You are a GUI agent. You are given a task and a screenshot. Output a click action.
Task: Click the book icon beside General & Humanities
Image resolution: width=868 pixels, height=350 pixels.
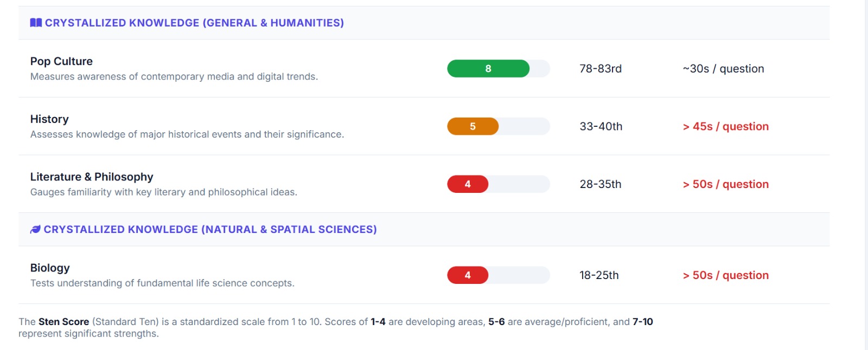click(x=36, y=23)
